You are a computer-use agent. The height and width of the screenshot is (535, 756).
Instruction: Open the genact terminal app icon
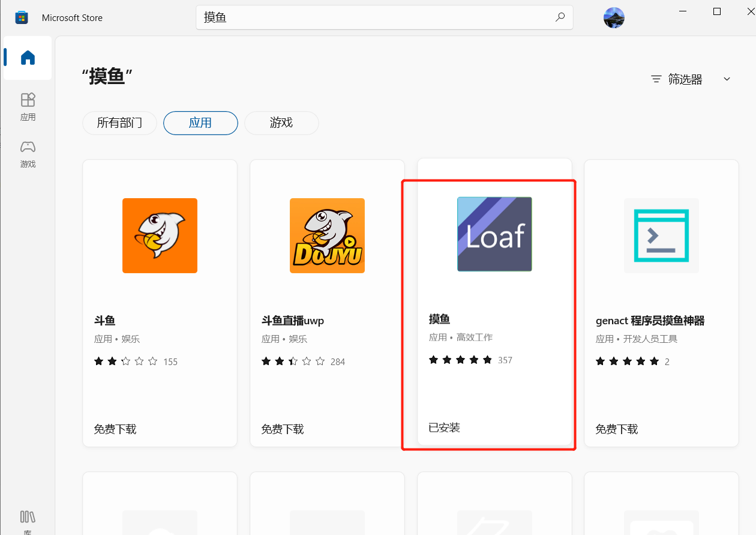click(661, 235)
